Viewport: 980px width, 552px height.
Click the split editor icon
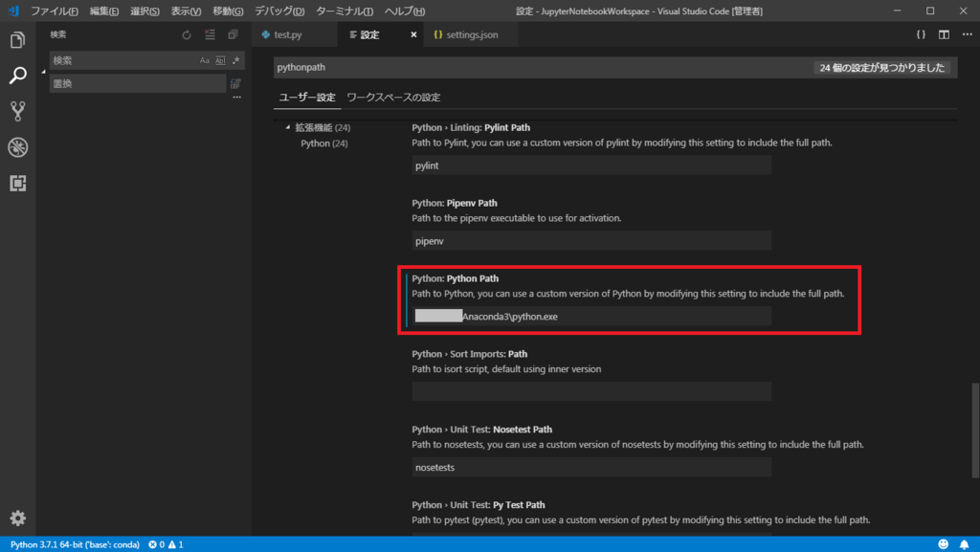944,35
